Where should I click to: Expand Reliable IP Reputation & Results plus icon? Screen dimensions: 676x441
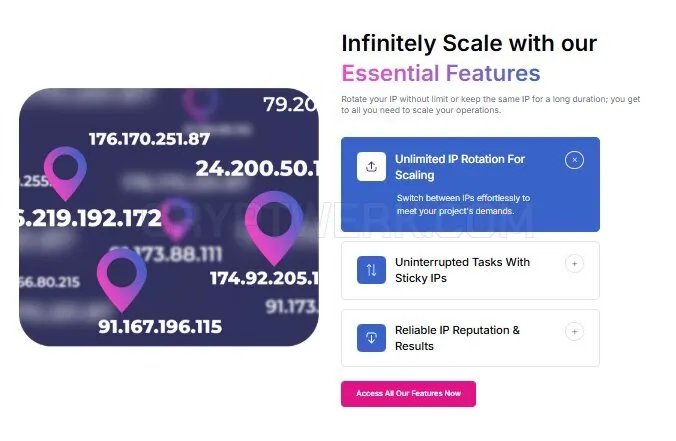(574, 332)
